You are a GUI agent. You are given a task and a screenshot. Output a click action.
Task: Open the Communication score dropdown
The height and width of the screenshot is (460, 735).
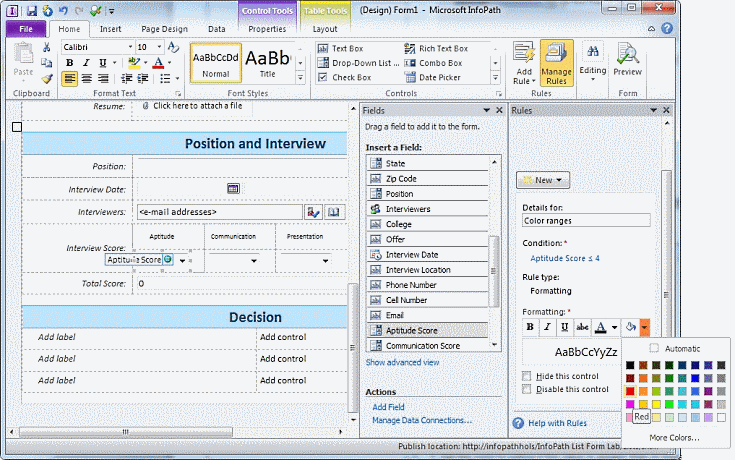tap(254, 261)
